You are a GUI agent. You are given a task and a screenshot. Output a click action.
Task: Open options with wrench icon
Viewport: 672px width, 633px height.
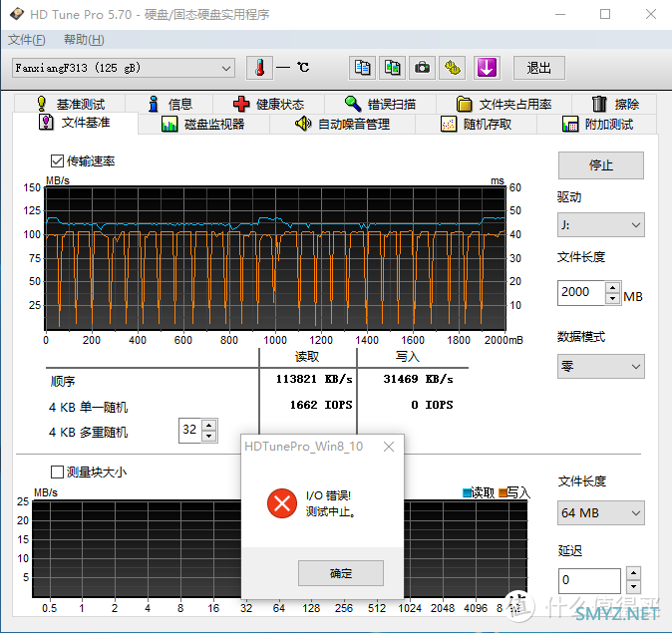(x=452, y=68)
